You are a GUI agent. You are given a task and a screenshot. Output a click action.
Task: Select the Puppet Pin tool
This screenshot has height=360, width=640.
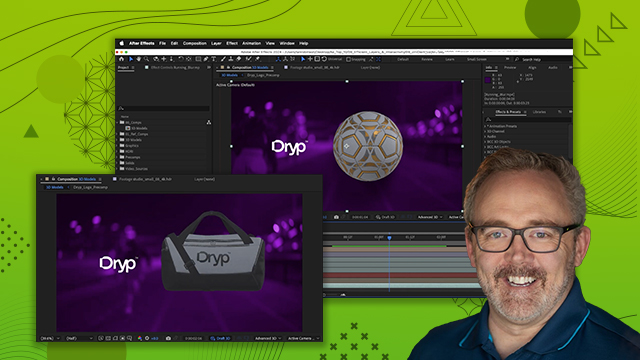click(x=257, y=59)
